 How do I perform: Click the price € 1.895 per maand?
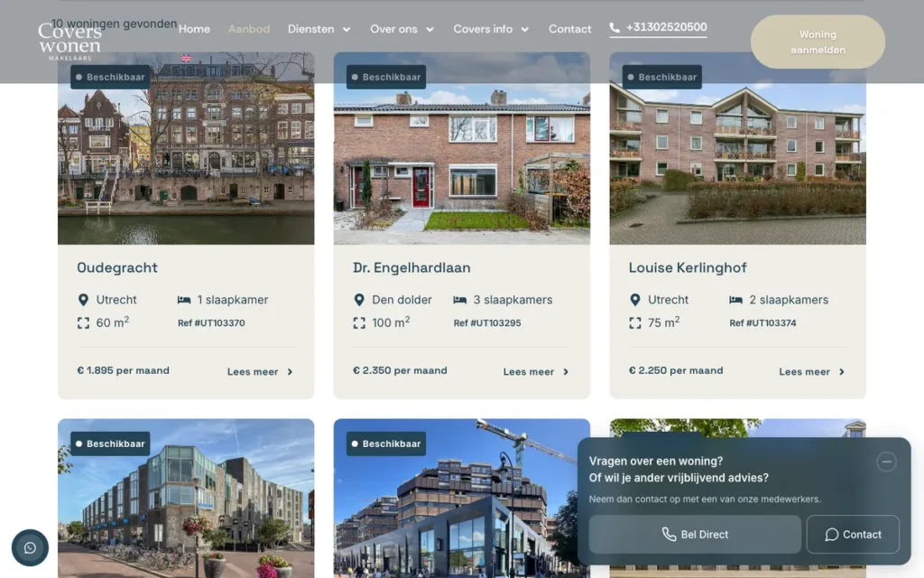123,371
